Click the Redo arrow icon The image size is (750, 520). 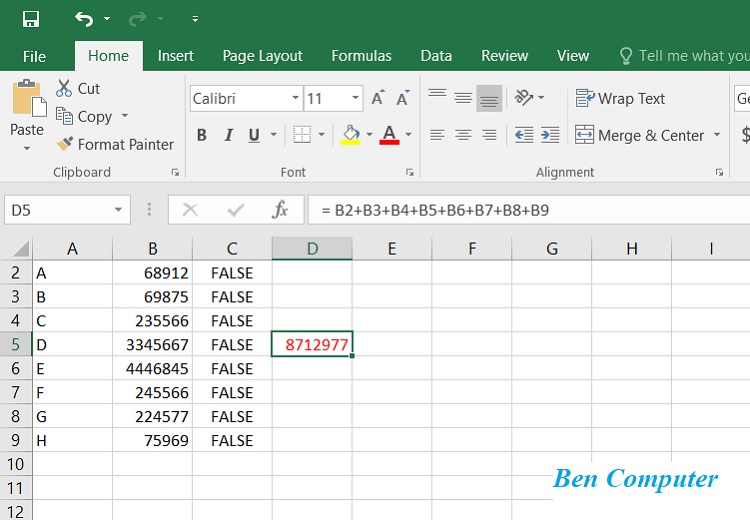point(137,19)
